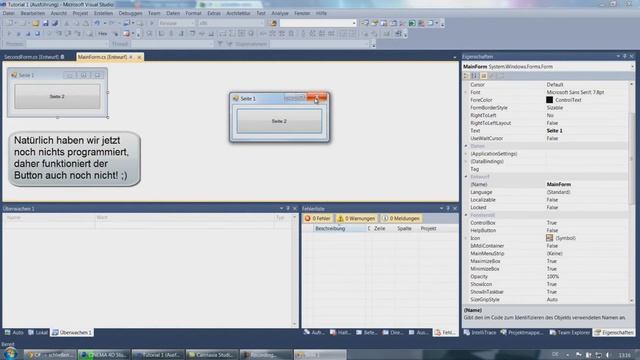Open the Team Explorer tab
Viewport: 640px width, 360px height.
[x=570, y=333]
